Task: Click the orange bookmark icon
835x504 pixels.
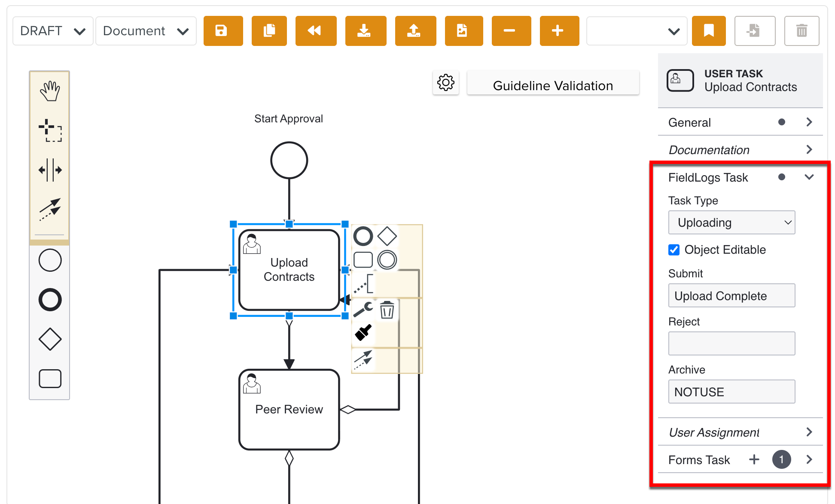Action: (x=709, y=31)
